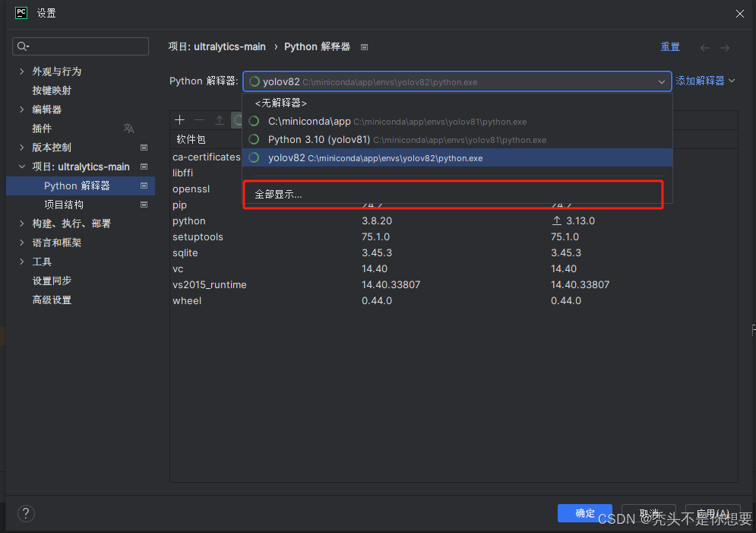Open 设置同步 settings page
The width and height of the screenshot is (756, 533).
pos(52,281)
